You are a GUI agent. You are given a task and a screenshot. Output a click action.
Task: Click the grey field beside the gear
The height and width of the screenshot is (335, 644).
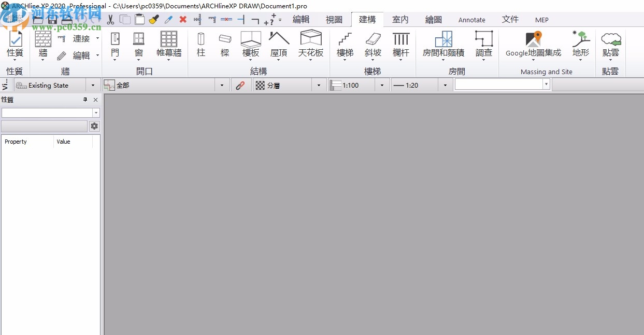click(45, 126)
